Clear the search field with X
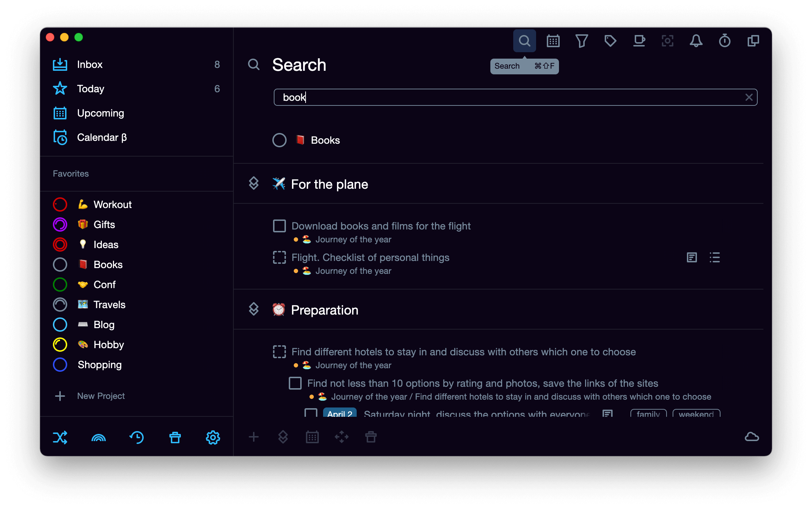This screenshot has height=509, width=812. (749, 97)
